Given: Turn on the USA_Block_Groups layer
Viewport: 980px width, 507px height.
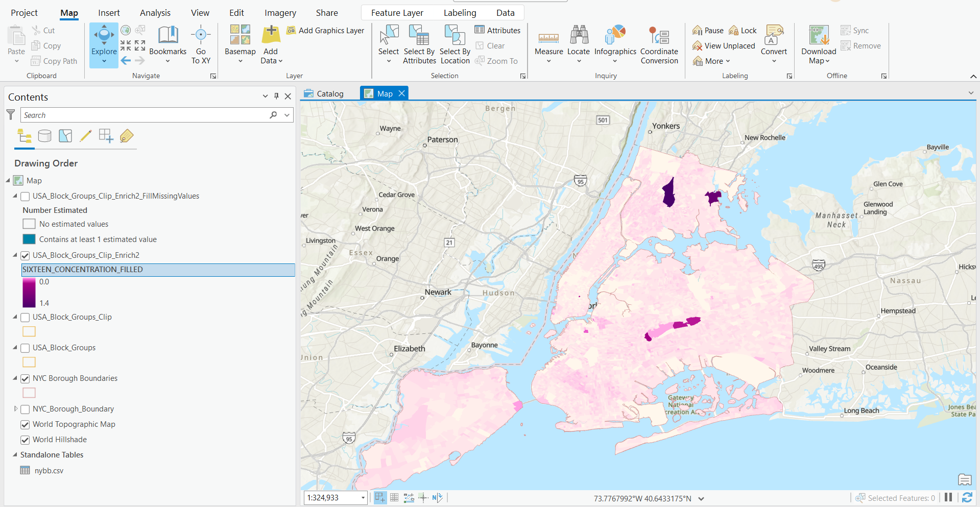Looking at the screenshot, I should (25, 348).
